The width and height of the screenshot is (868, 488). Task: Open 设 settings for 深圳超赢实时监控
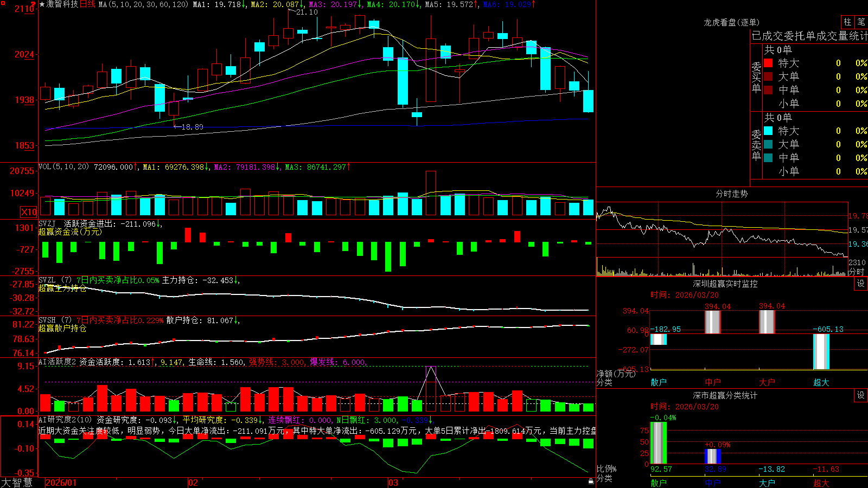click(x=861, y=284)
